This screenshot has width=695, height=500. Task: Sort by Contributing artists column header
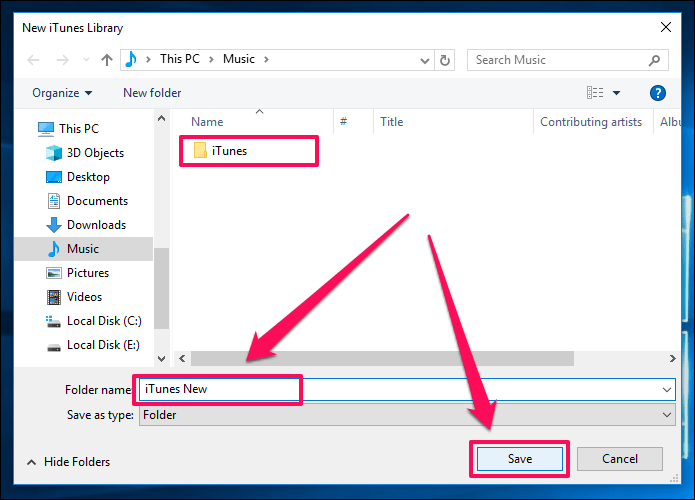click(x=593, y=122)
